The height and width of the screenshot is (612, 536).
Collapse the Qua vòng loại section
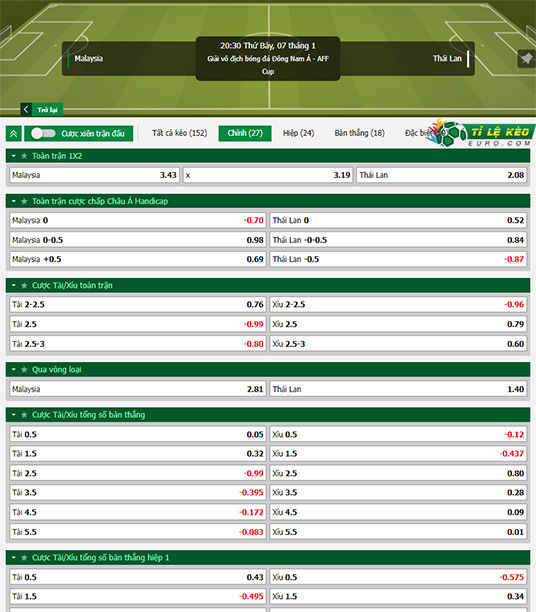[x=14, y=370]
